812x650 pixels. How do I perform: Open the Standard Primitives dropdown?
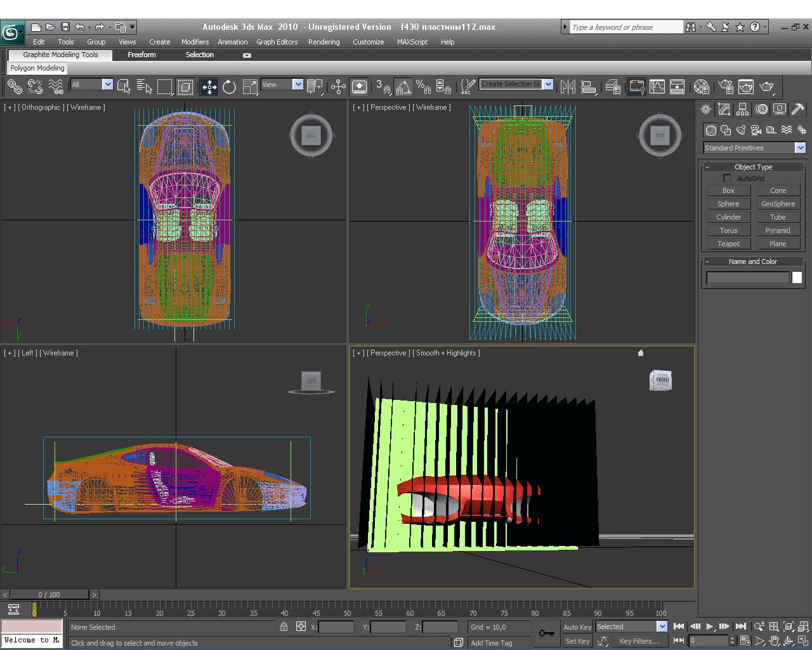[800, 148]
